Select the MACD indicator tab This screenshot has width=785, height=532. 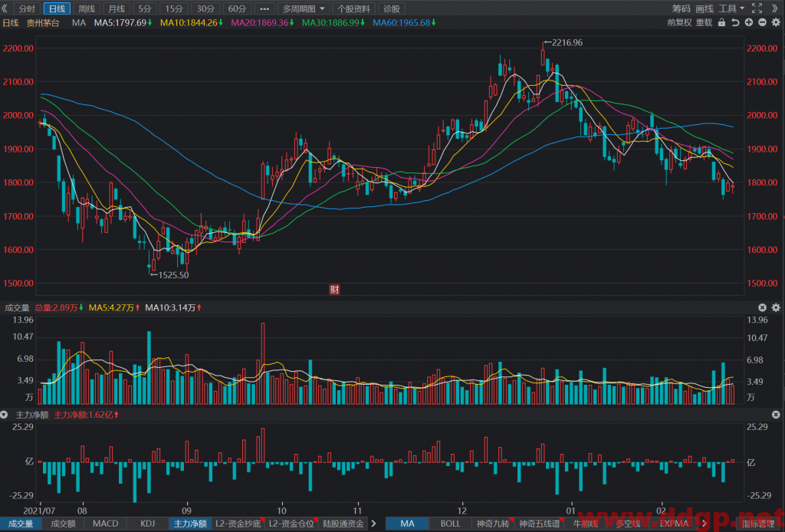click(106, 524)
